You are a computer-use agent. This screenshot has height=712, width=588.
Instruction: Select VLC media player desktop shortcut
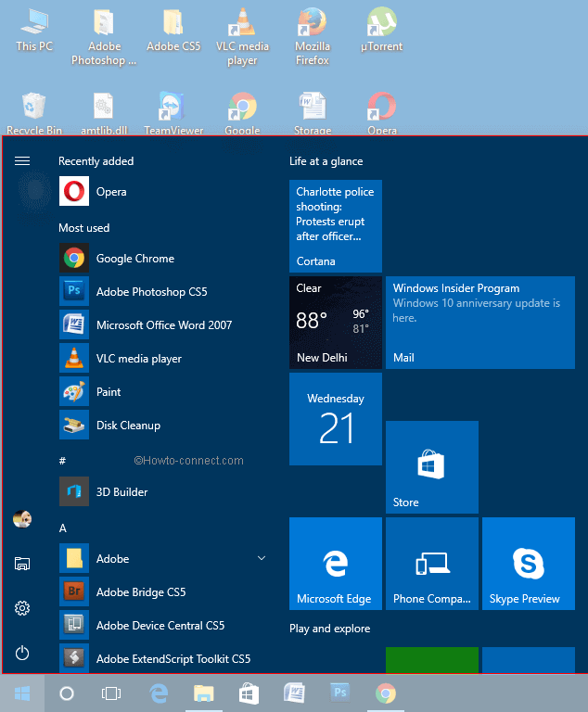[243, 37]
